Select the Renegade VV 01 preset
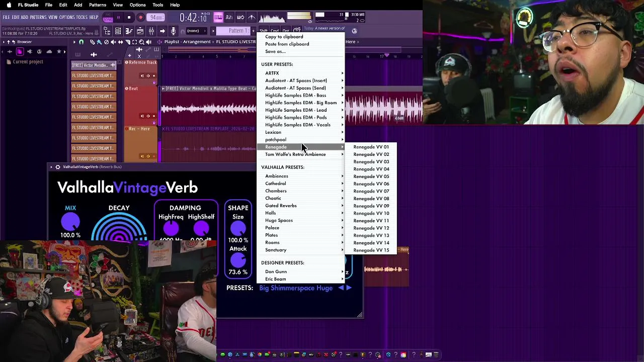Screen dimensions: 644x362 371,147
